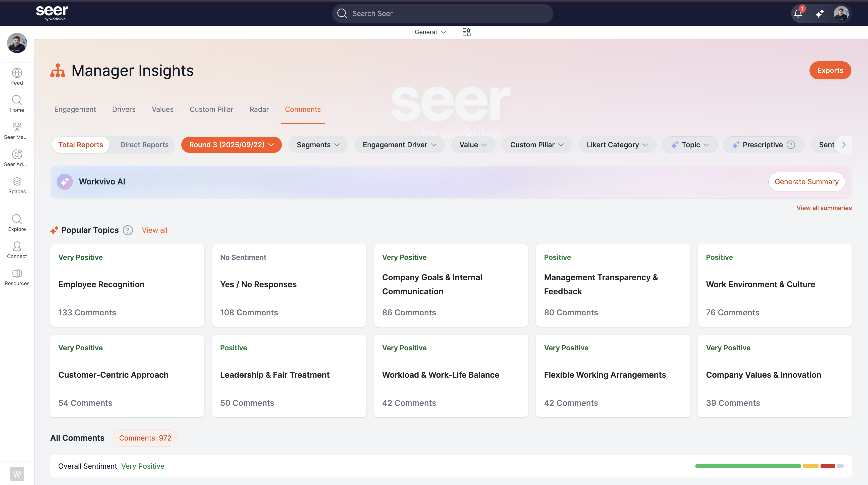
Task: Click the AI sparkle icon in top bar
Action: pyautogui.click(x=820, y=14)
